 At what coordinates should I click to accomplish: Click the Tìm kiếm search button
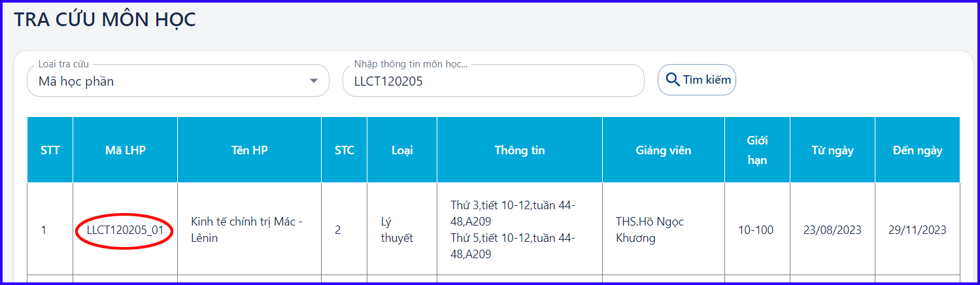697,80
